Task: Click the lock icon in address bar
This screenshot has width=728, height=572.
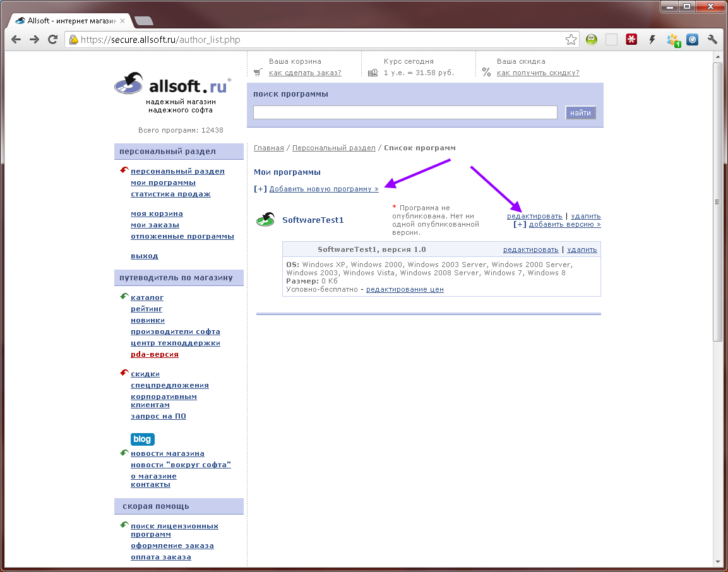Action: pyautogui.click(x=73, y=40)
